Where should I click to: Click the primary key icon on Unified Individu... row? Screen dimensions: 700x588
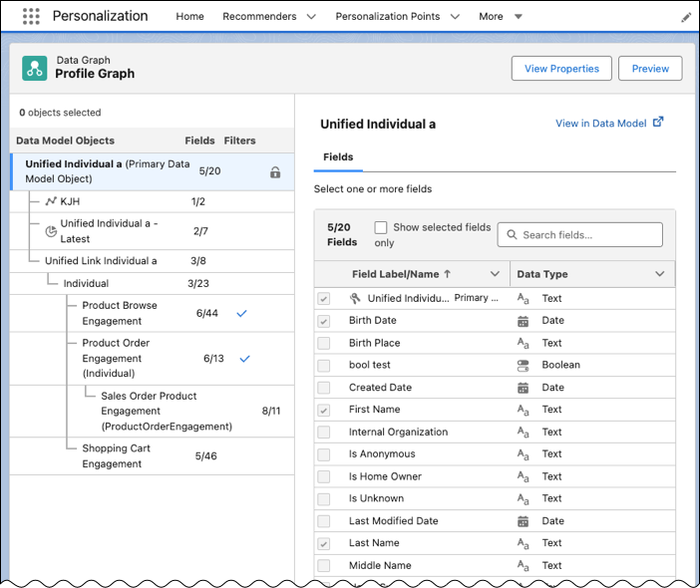[355, 298]
